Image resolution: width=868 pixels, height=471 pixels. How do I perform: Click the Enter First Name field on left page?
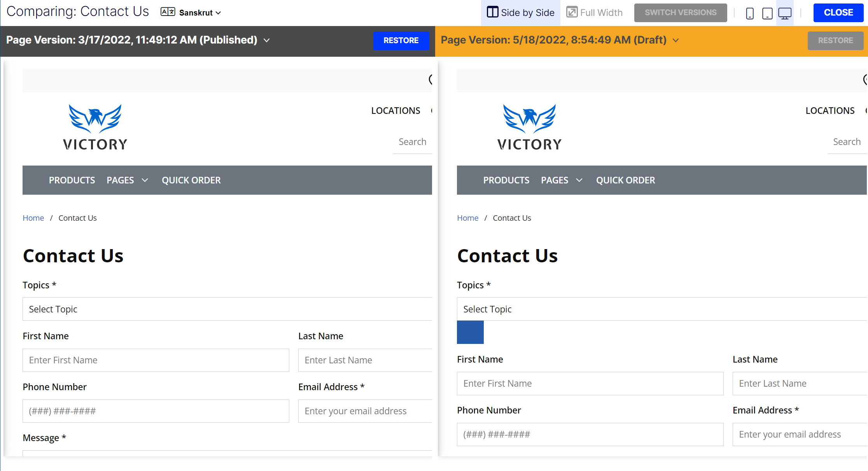pyautogui.click(x=156, y=360)
